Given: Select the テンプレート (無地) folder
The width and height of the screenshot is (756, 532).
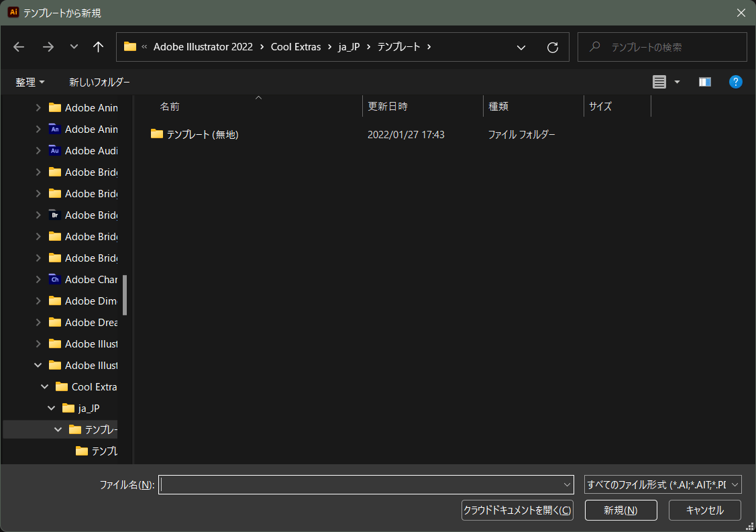Looking at the screenshot, I should [x=203, y=135].
